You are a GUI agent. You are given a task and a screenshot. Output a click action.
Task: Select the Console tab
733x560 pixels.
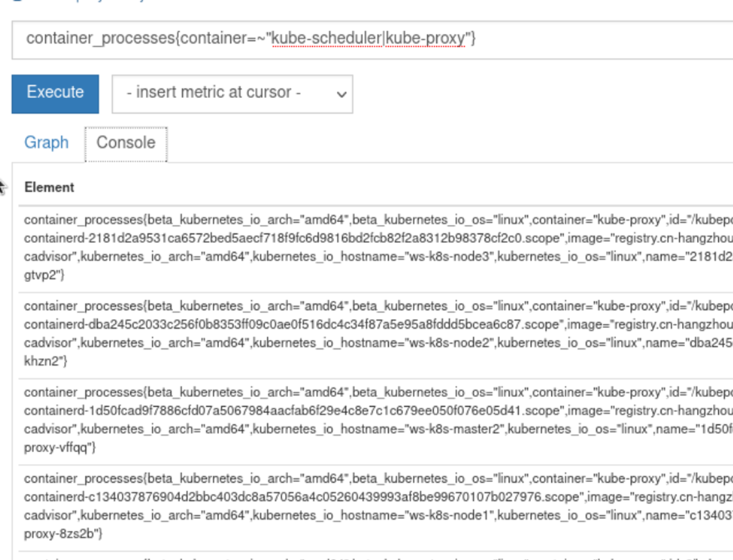(126, 143)
